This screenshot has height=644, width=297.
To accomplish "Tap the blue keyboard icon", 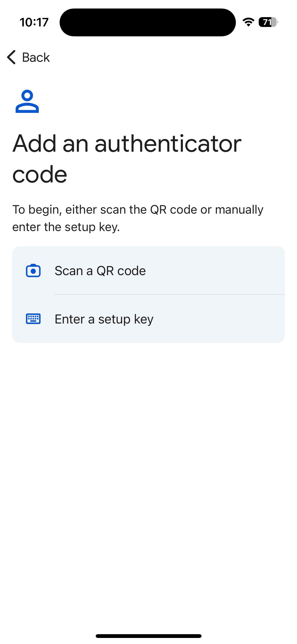I will 33,319.
